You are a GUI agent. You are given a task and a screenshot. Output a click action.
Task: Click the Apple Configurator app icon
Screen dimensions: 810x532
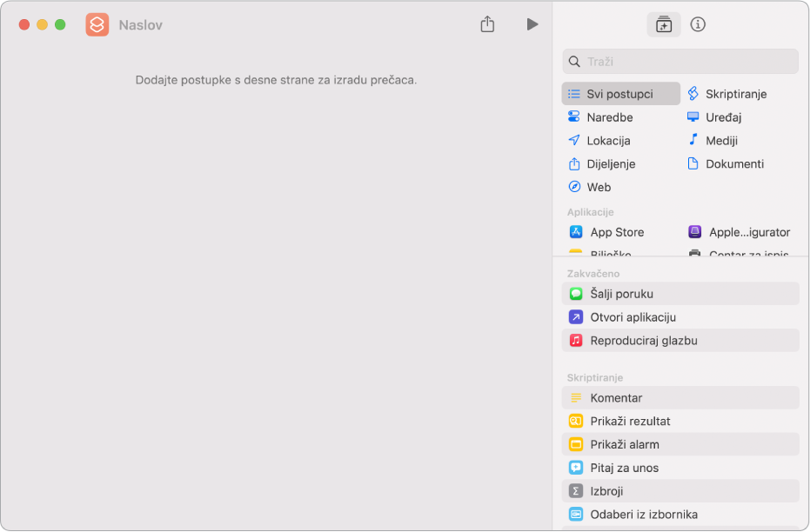(695, 232)
